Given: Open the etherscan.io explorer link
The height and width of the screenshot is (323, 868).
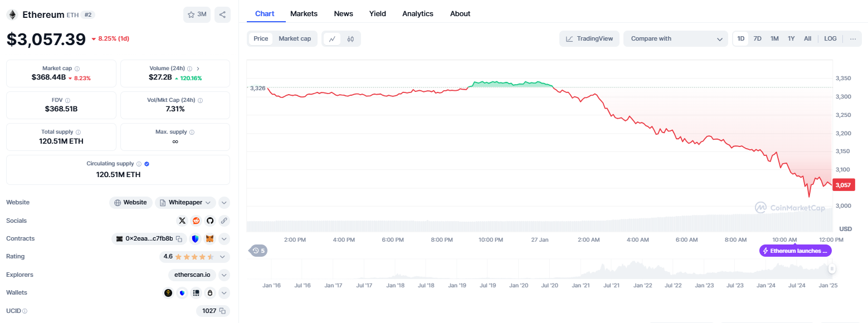Looking at the screenshot, I should pos(192,275).
